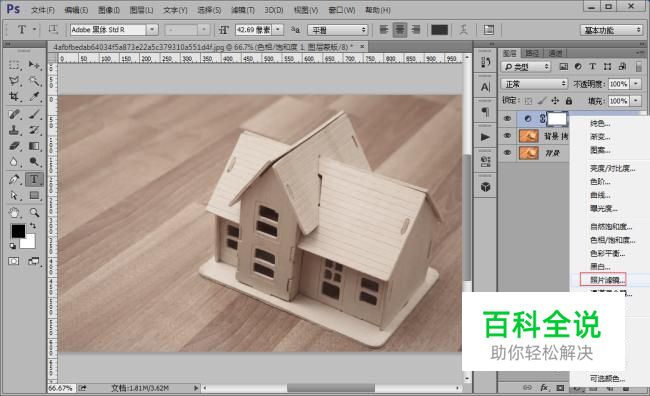The image size is (650, 396).
Task: Select the Brush tool
Action: pyautogui.click(x=34, y=114)
